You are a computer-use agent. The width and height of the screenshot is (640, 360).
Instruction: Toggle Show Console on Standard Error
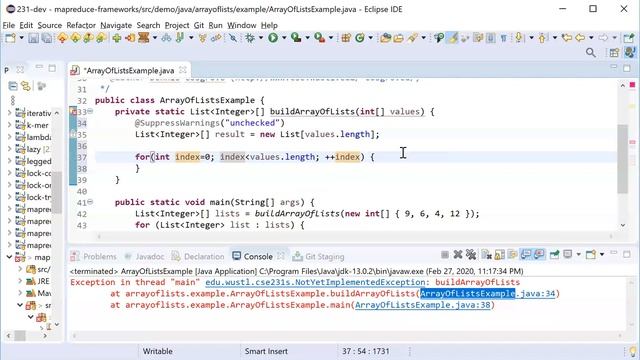click(x=539, y=255)
